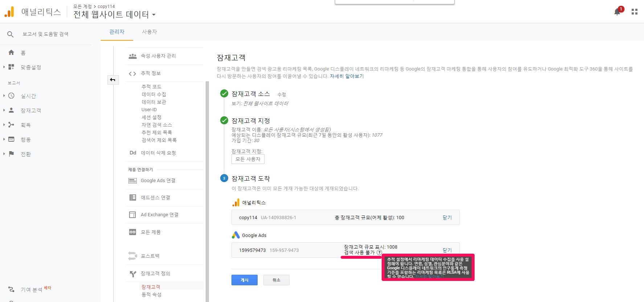Screen dimensions: 644x302
Task: Click the 보고서 및 도움말 검색 field
Action: [x=45, y=34]
